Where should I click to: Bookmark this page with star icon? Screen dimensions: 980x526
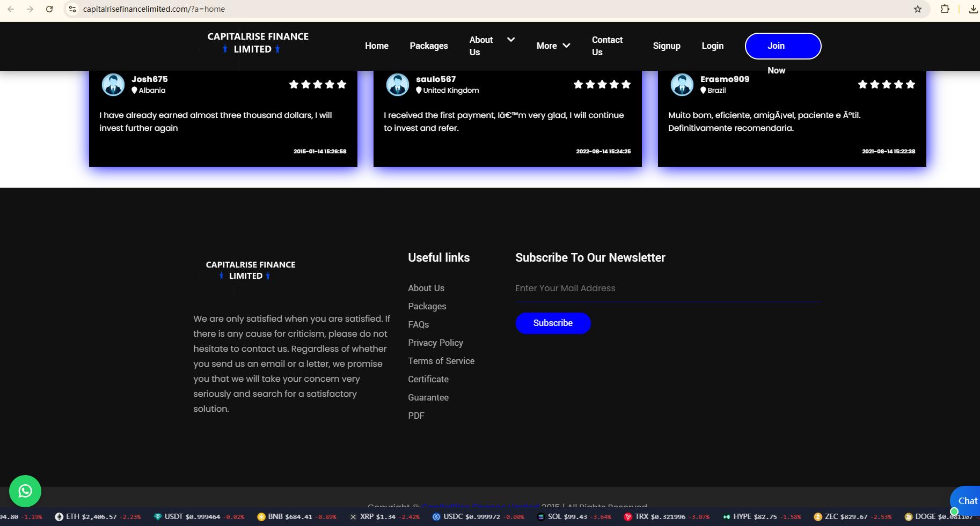coord(918,9)
